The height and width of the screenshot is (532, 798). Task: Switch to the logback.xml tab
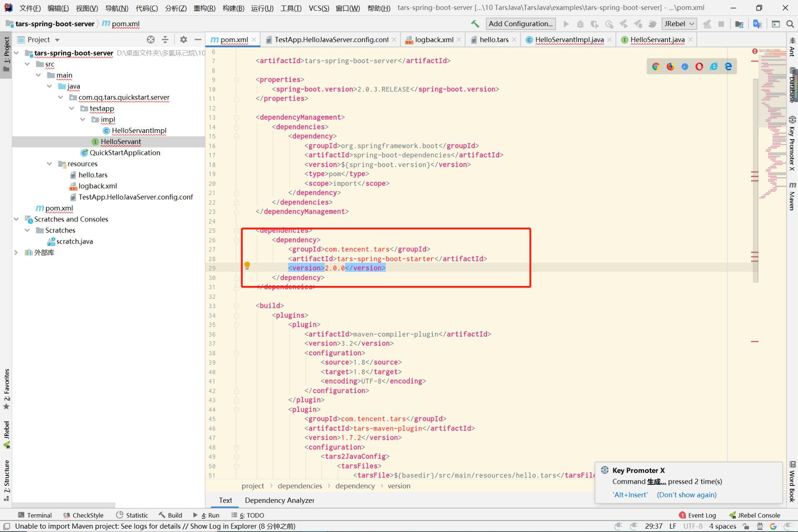tap(433, 39)
